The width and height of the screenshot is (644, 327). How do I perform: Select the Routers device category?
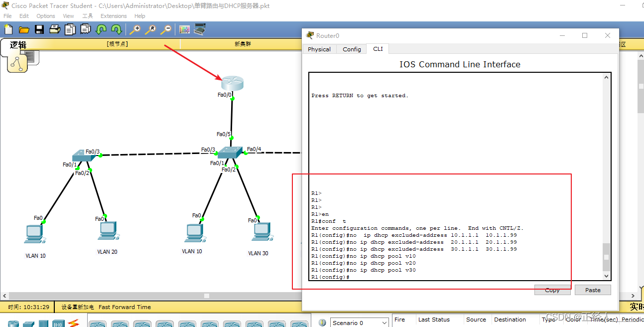[x=13, y=324]
